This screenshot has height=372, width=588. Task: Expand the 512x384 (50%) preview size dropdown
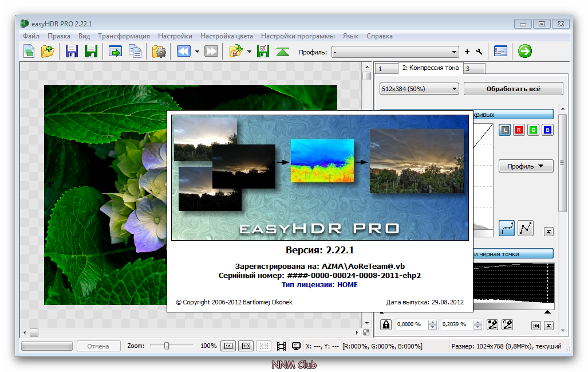(x=419, y=89)
